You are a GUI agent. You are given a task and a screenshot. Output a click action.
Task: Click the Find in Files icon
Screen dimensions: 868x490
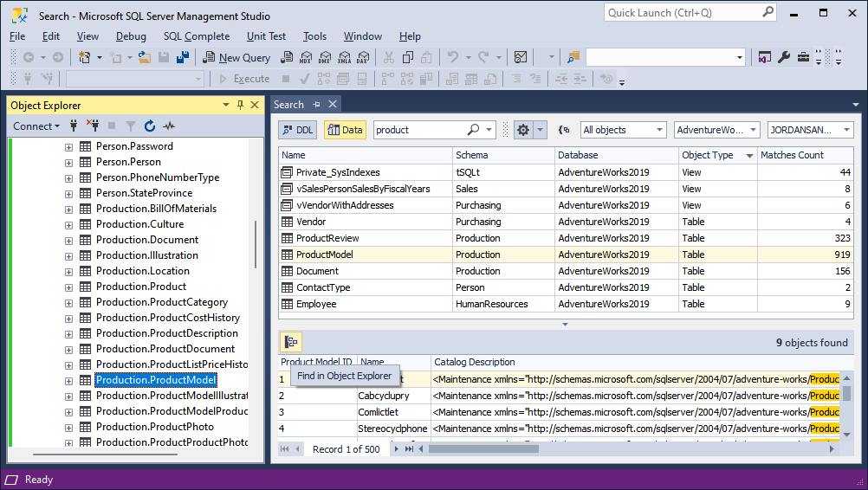click(x=573, y=57)
